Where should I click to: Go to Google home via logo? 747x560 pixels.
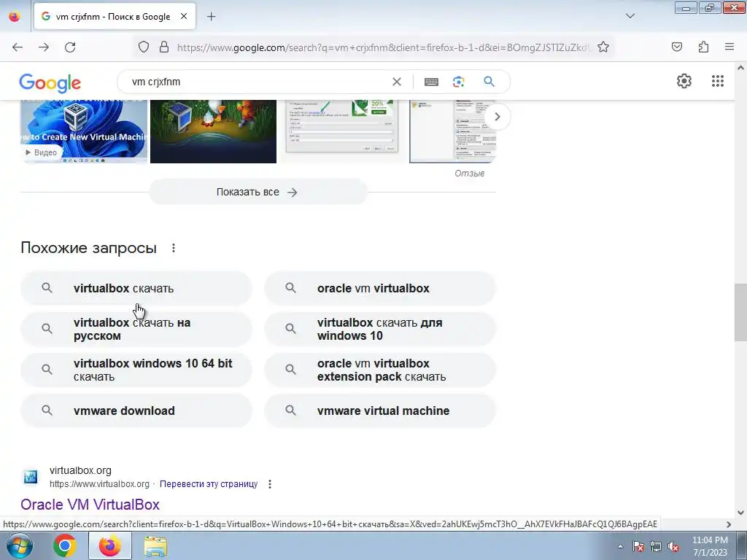(50, 83)
